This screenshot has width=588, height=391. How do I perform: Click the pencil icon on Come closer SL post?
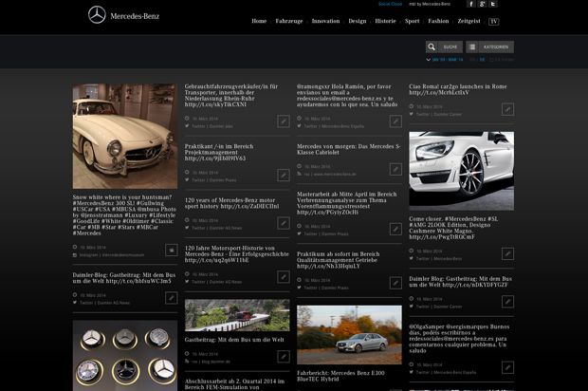507,253
